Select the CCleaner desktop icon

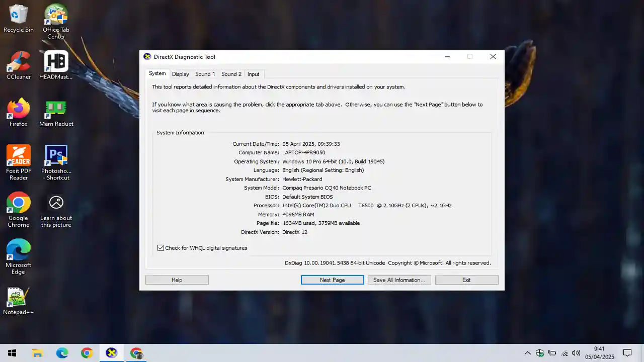pos(19,65)
